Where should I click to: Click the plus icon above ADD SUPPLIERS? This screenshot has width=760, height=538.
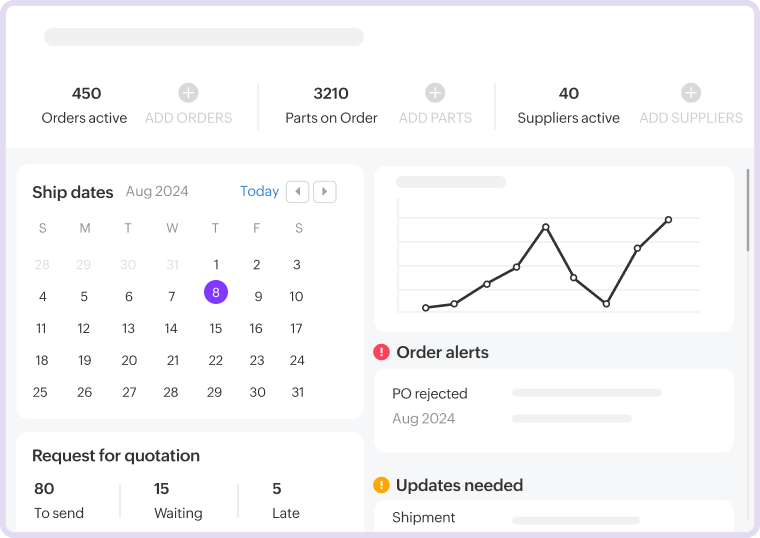click(691, 93)
